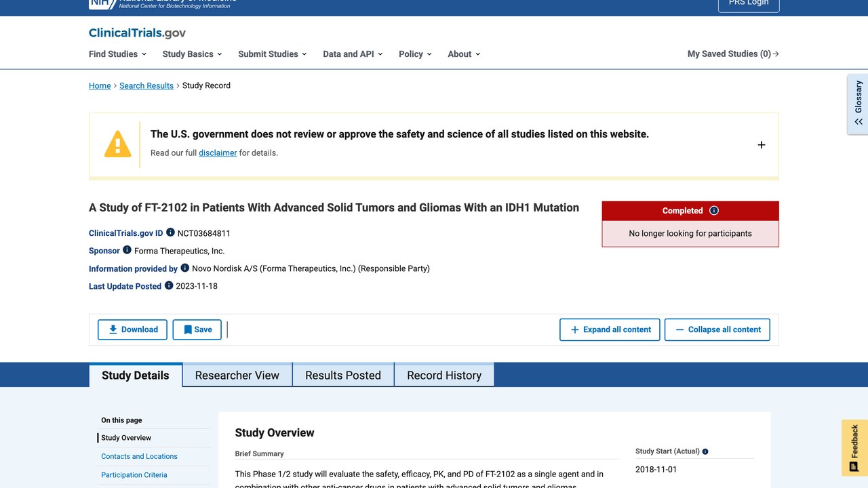Open the Feedback side tab
The height and width of the screenshot is (488, 868).
[854, 448]
